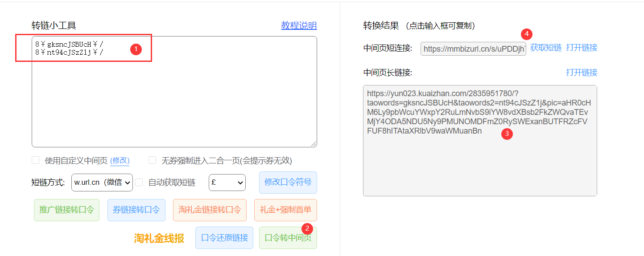The height and width of the screenshot is (256, 644).
Task: Click the 口令转中间页 button
Action: pyautogui.click(x=288, y=238)
